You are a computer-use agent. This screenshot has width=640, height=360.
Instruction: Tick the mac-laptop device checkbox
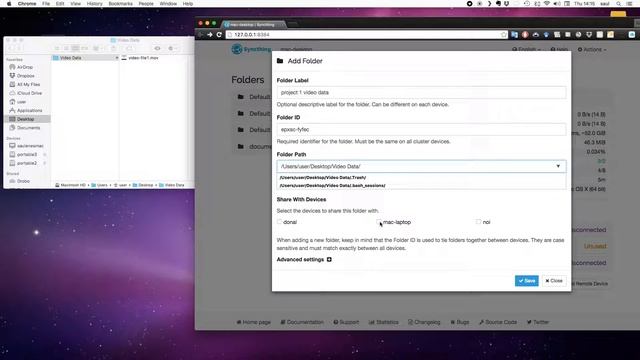tap(379, 222)
